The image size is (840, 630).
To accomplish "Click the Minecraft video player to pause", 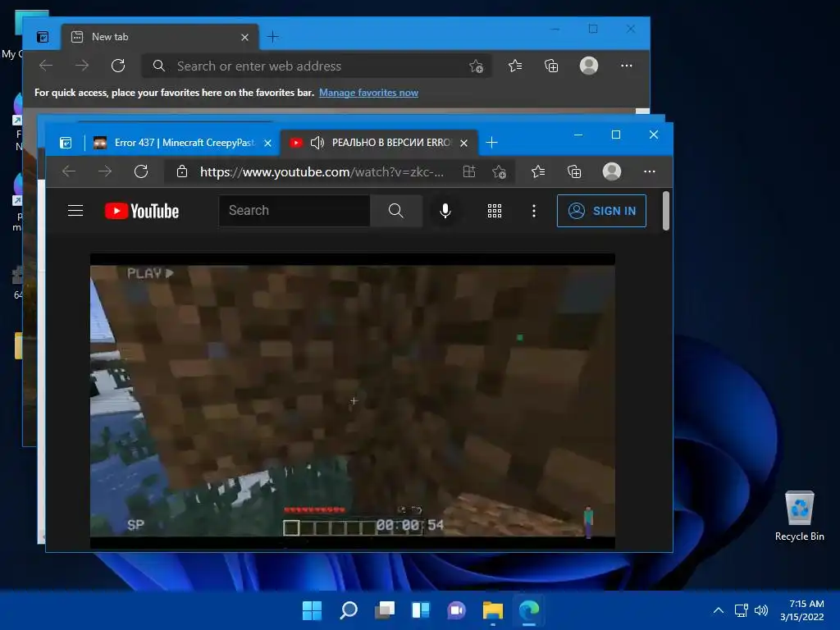I will [353, 400].
